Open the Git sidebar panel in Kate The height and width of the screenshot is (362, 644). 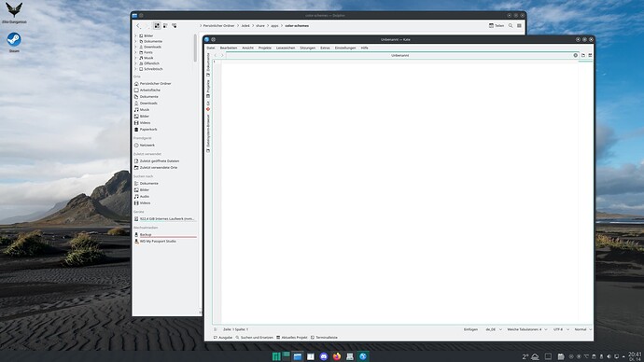[208, 104]
